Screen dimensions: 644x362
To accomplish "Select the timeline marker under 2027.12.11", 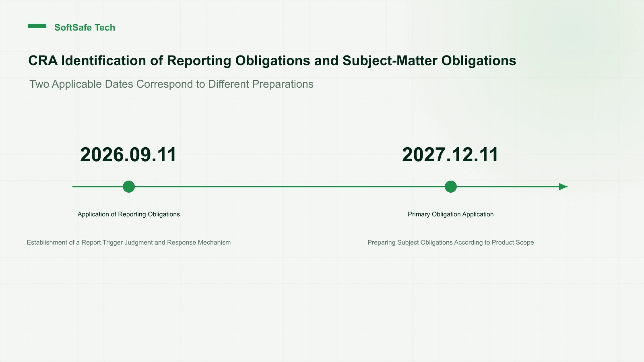I will click(451, 187).
